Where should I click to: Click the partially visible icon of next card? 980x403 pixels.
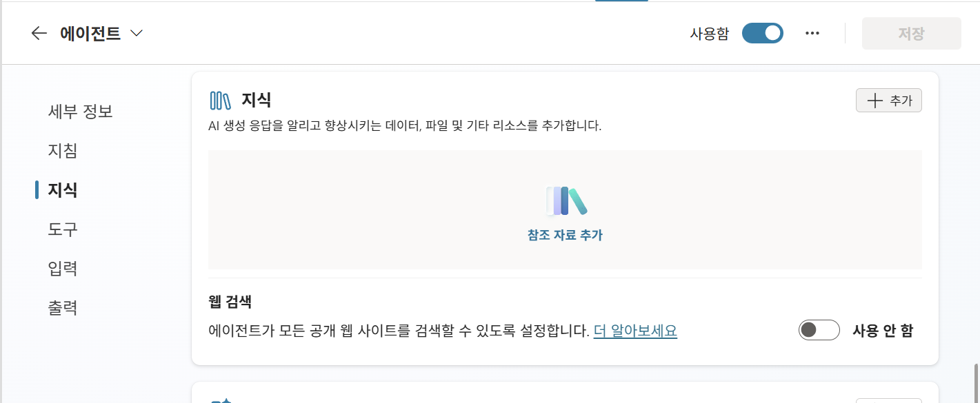point(222,400)
